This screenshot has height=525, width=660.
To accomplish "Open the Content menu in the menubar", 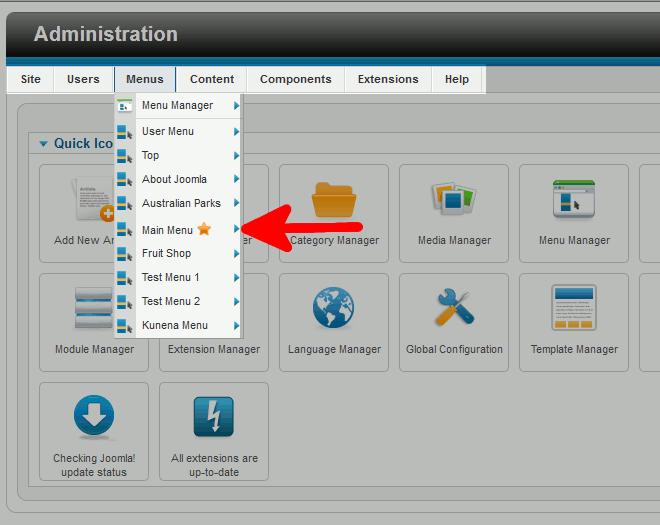I will [x=212, y=79].
